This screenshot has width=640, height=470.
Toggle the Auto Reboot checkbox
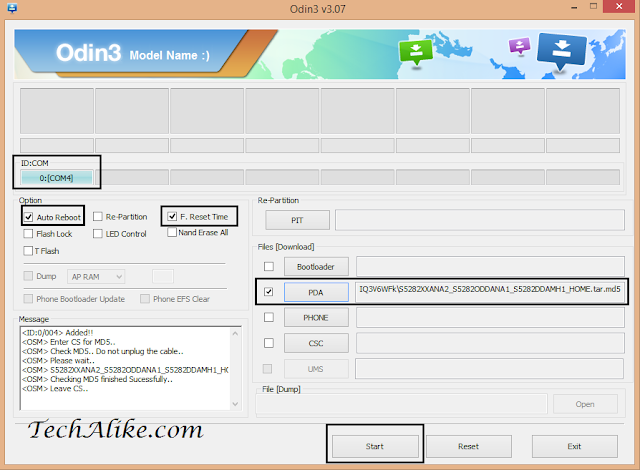point(28,217)
